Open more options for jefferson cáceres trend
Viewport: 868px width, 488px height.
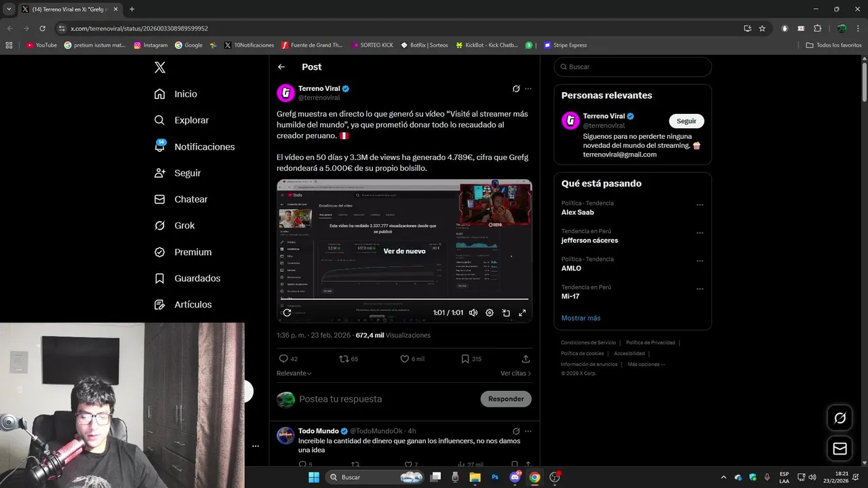click(x=700, y=232)
